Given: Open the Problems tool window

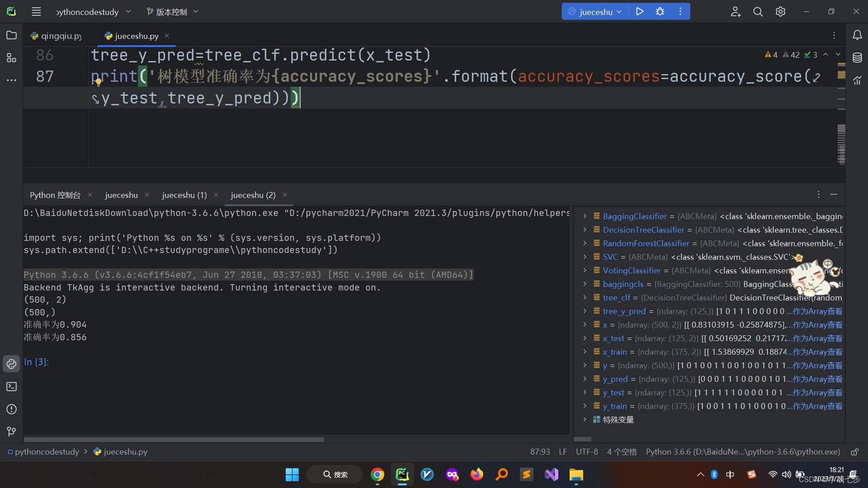Looking at the screenshot, I should (x=11, y=409).
